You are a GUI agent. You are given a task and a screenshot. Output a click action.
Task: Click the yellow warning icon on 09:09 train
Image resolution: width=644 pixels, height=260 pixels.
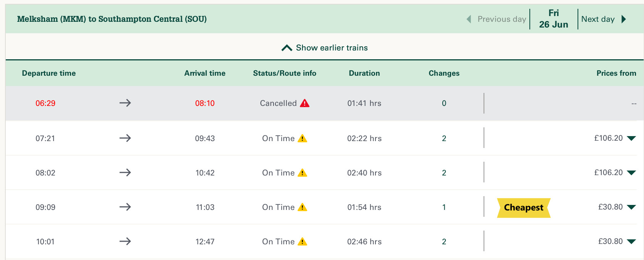(x=302, y=207)
